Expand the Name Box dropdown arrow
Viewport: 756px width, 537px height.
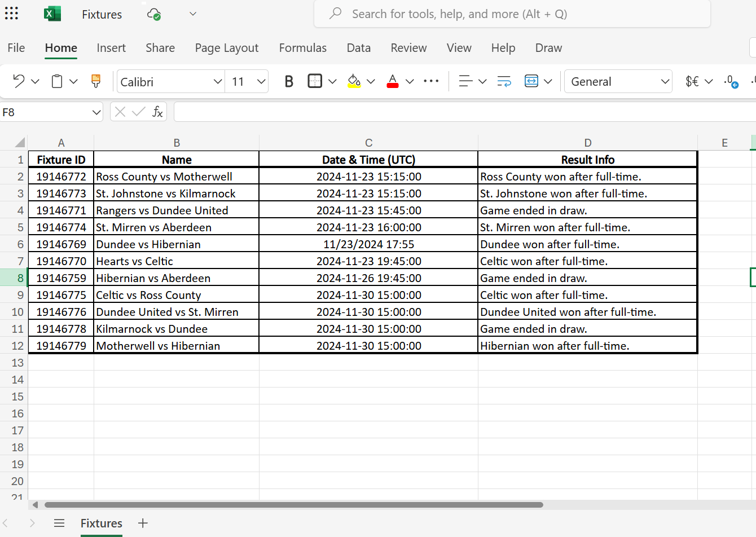click(96, 112)
